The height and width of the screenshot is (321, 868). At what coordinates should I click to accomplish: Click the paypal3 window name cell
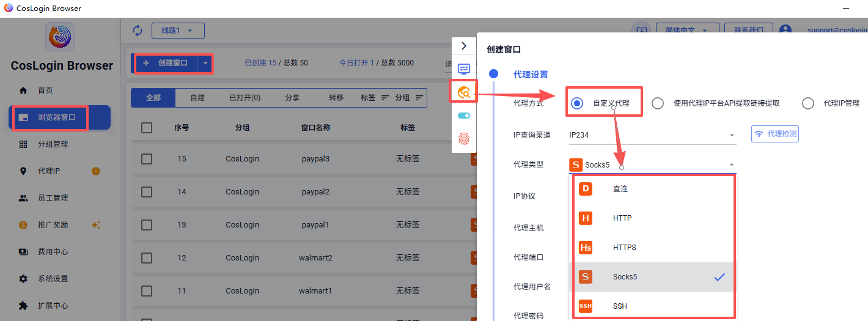[x=315, y=158]
